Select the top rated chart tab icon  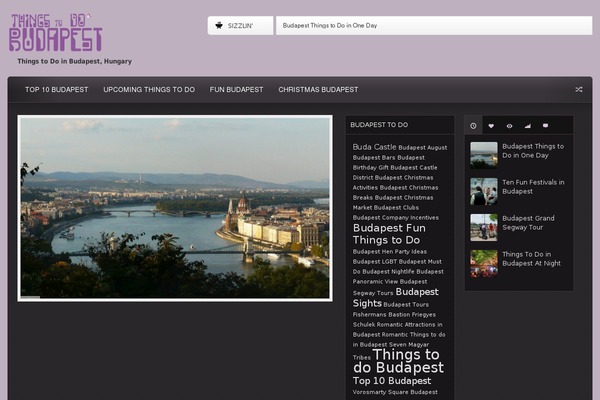coord(528,126)
